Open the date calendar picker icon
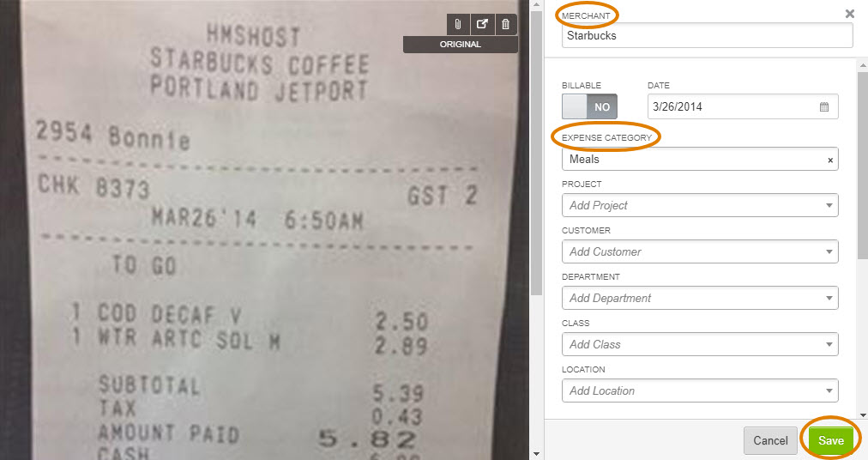 (x=824, y=107)
